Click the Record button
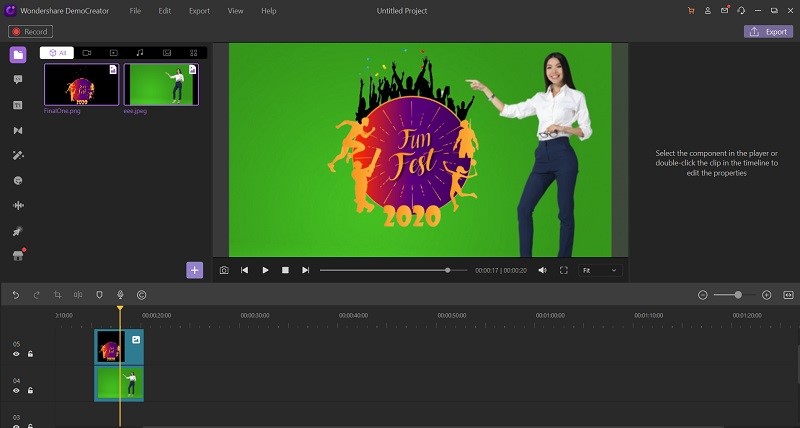The image size is (800, 428). [x=30, y=32]
